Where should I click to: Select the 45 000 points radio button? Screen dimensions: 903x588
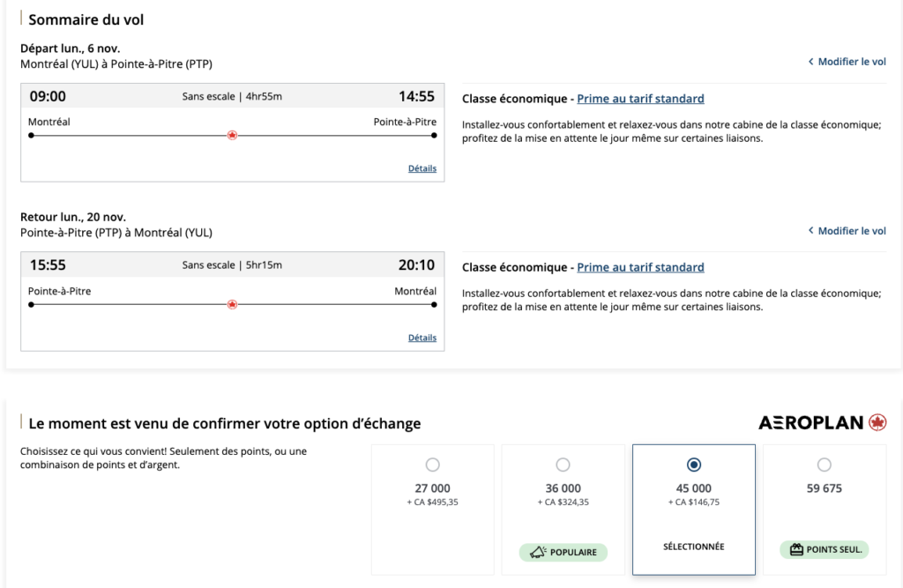[694, 465]
